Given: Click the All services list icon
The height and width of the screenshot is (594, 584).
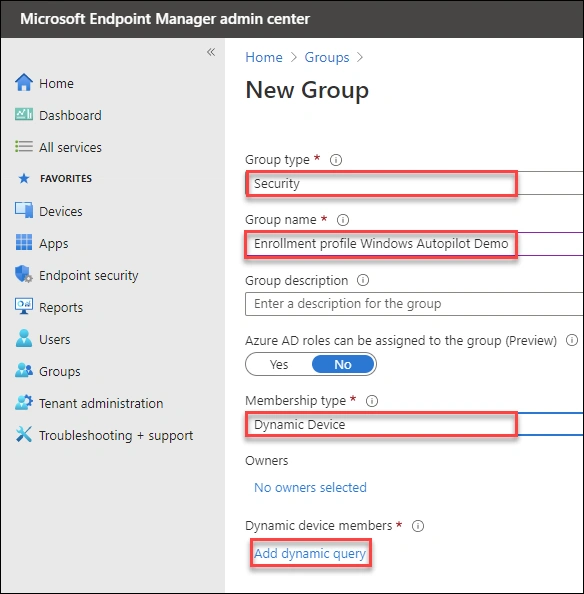Looking at the screenshot, I should [24, 146].
